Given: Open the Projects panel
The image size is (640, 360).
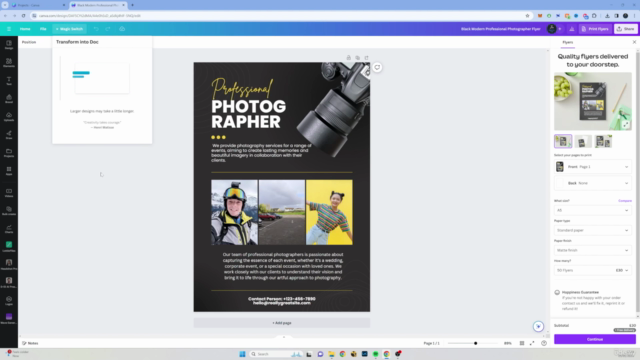Looking at the screenshot, I should click(x=9, y=152).
